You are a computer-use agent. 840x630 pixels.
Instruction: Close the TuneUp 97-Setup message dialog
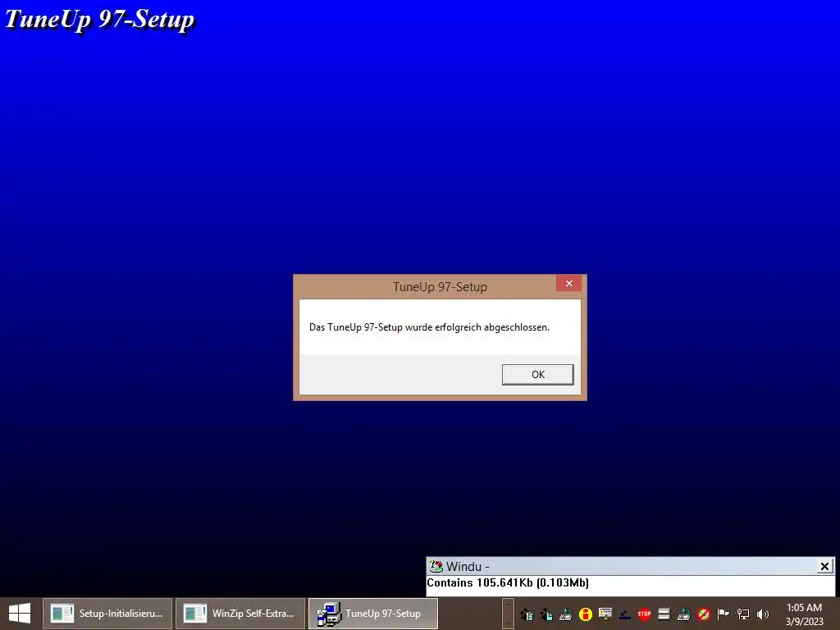click(x=569, y=283)
